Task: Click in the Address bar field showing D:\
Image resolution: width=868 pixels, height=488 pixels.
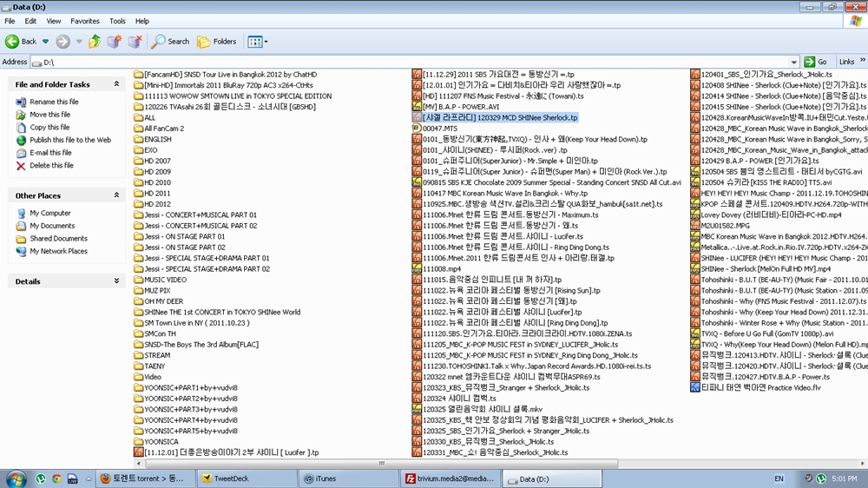Action: click(410, 62)
